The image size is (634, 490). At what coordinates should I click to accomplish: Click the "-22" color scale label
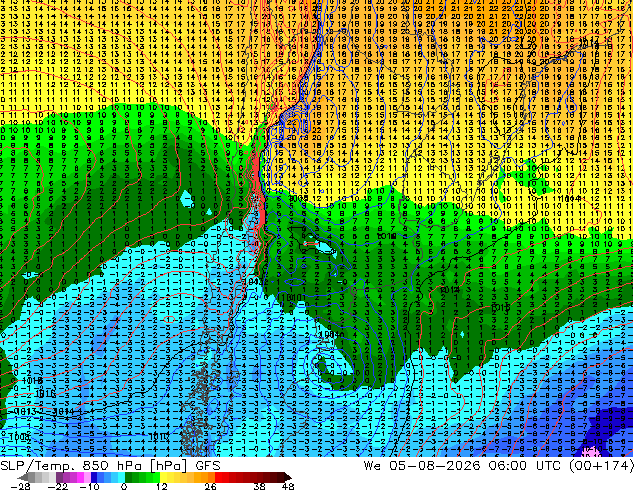pyautogui.click(x=58, y=486)
